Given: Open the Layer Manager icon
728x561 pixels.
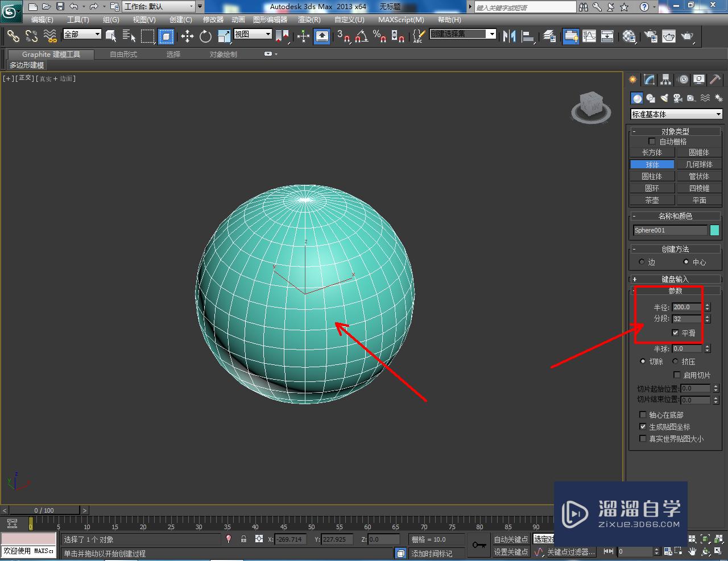Looking at the screenshot, I should 549,36.
